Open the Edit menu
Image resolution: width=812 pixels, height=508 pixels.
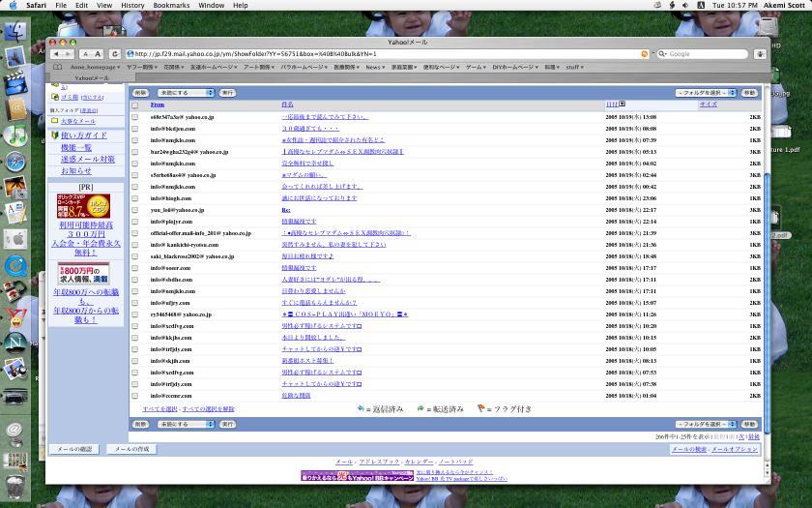[81, 5]
